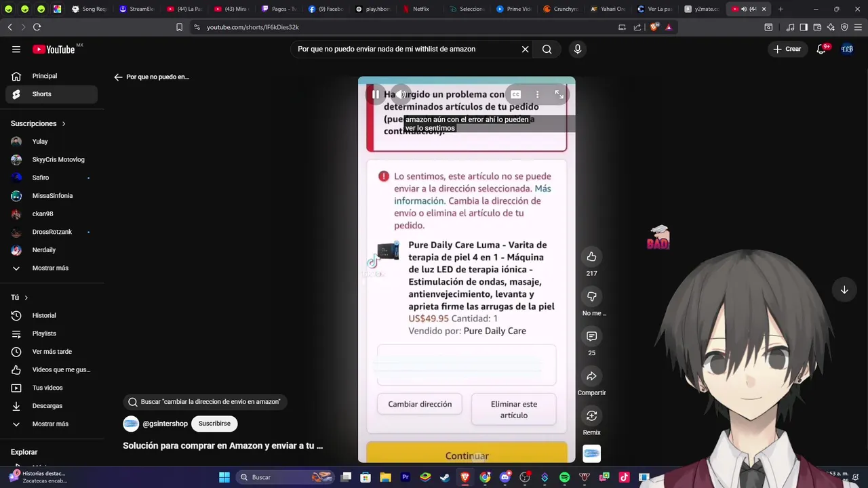Open Videos que me gustan
This screenshot has width=868, height=488.
point(52,369)
